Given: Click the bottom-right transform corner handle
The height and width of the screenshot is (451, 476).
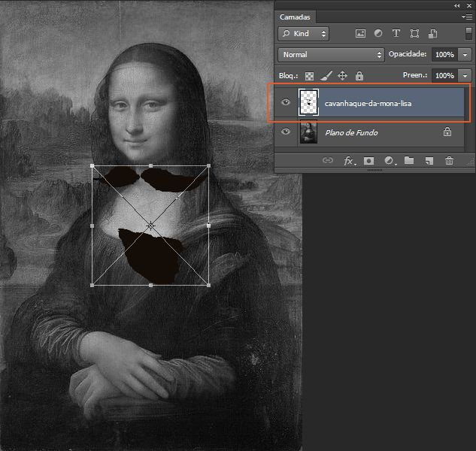Looking at the screenshot, I should pos(208,285).
